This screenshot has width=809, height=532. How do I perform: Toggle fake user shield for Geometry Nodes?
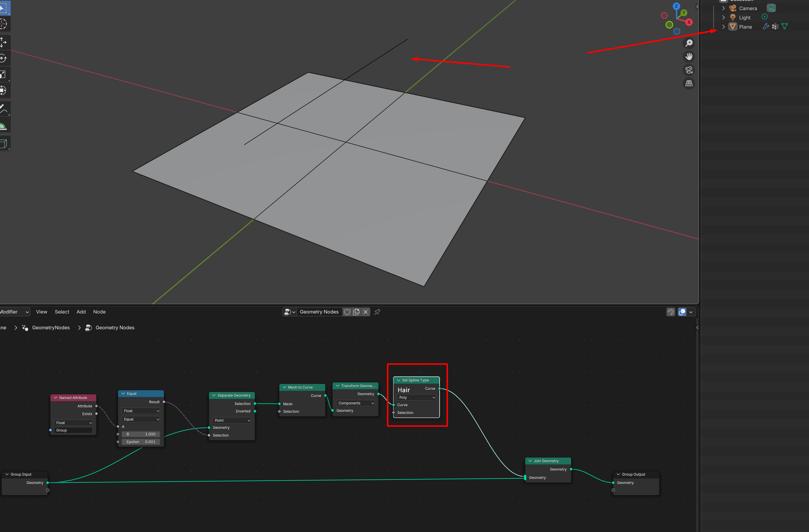(x=347, y=312)
